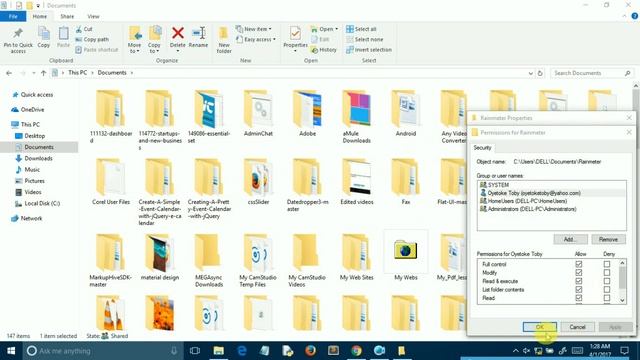Click OK in Permissions dialog
640x360 pixels.
[x=540, y=327]
